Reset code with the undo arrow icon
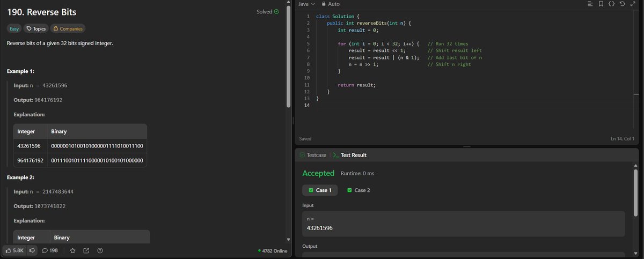644x259 pixels. tap(622, 4)
